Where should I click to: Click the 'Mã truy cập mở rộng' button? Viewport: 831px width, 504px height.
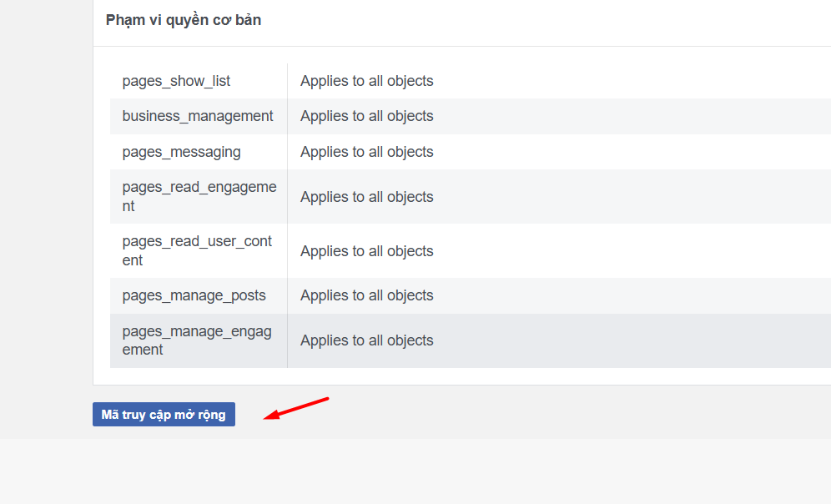pyautogui.click(x=164, y=415)
